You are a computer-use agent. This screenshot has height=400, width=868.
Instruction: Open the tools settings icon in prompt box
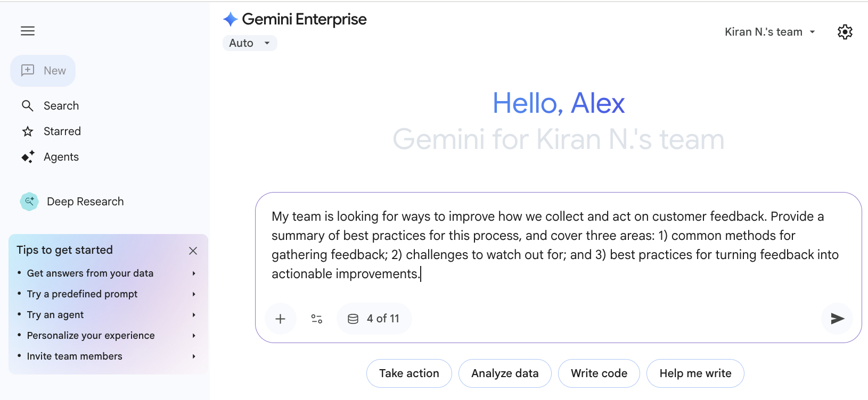[316, 318]
